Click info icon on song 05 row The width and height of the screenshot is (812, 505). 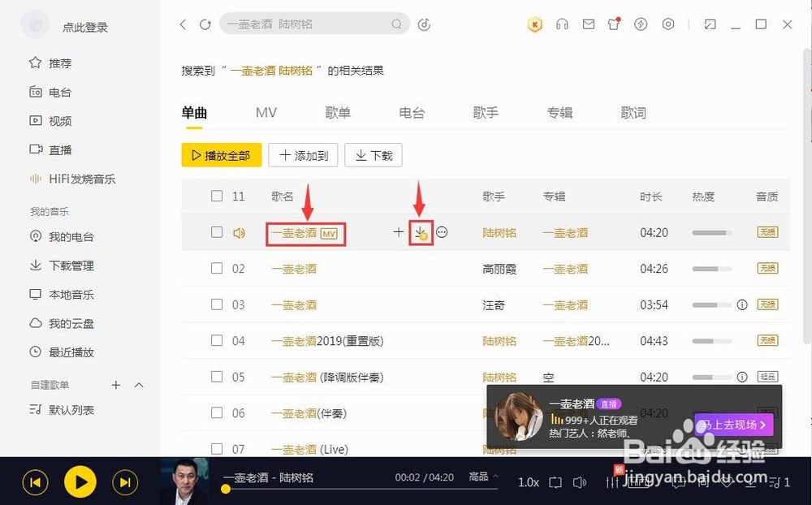pos(742,377)
